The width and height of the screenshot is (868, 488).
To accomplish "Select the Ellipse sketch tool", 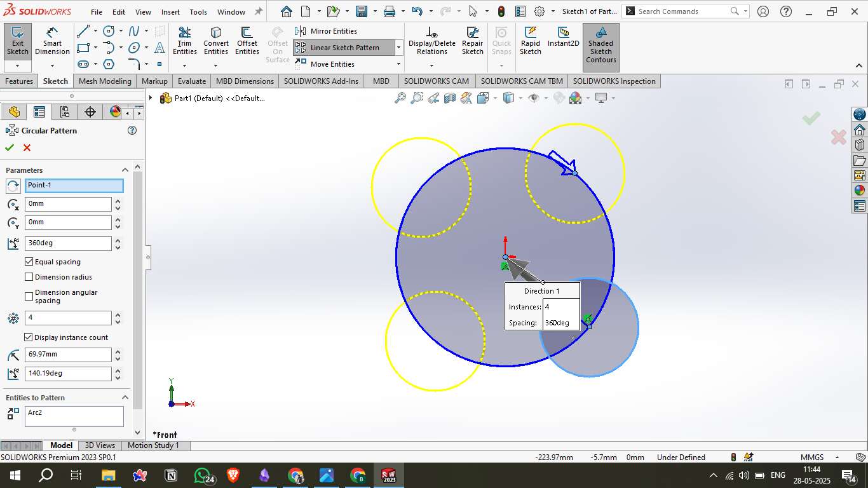I will pos(134,48).
